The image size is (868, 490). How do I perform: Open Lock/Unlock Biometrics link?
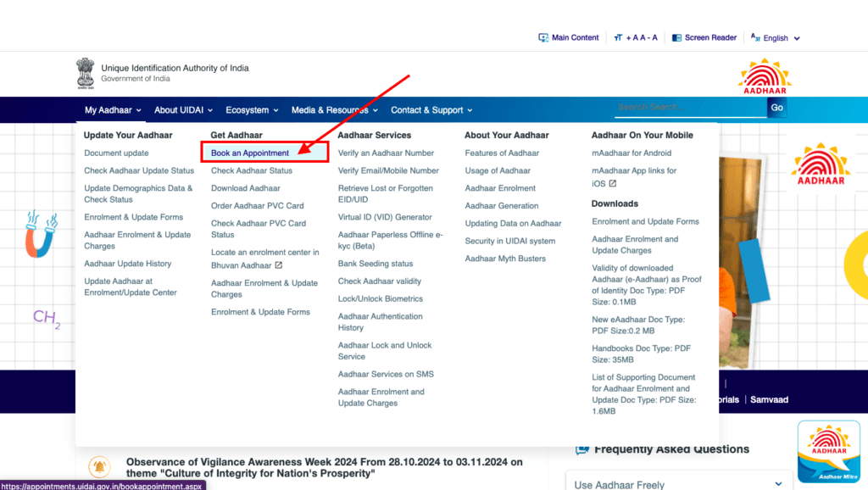(x=381, y=298)
